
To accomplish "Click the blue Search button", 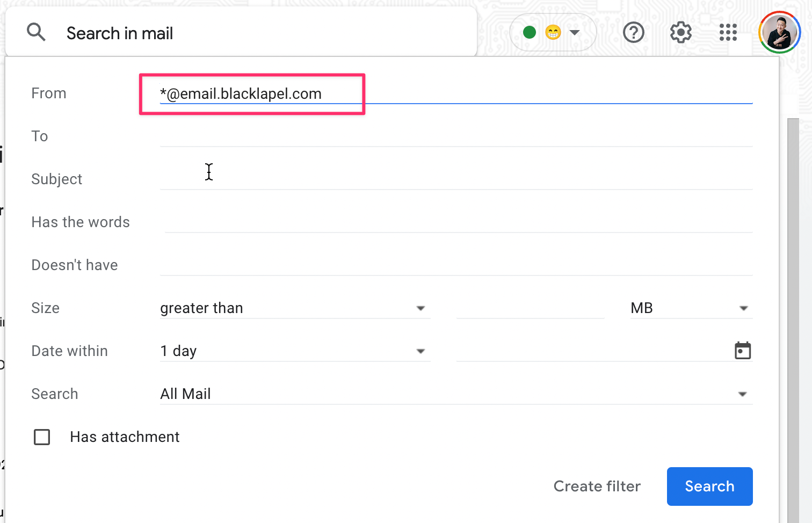I will click(x=710, y=486).
